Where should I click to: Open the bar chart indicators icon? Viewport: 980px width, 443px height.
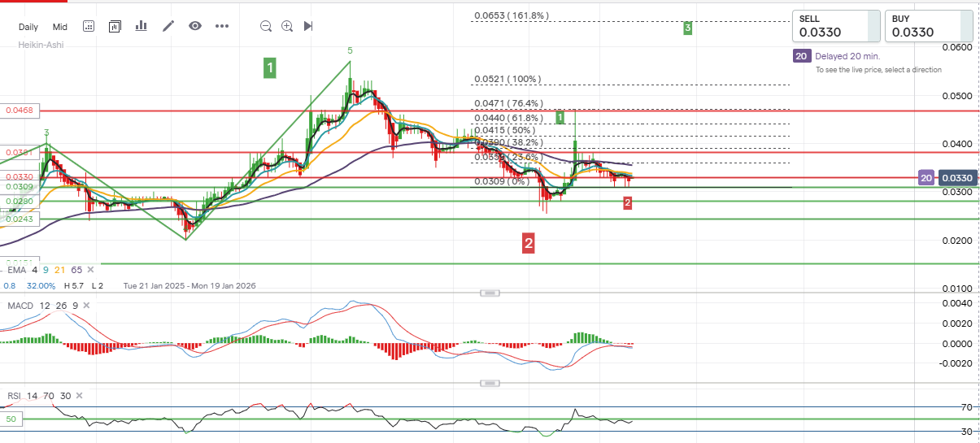[x=142, y=26]
